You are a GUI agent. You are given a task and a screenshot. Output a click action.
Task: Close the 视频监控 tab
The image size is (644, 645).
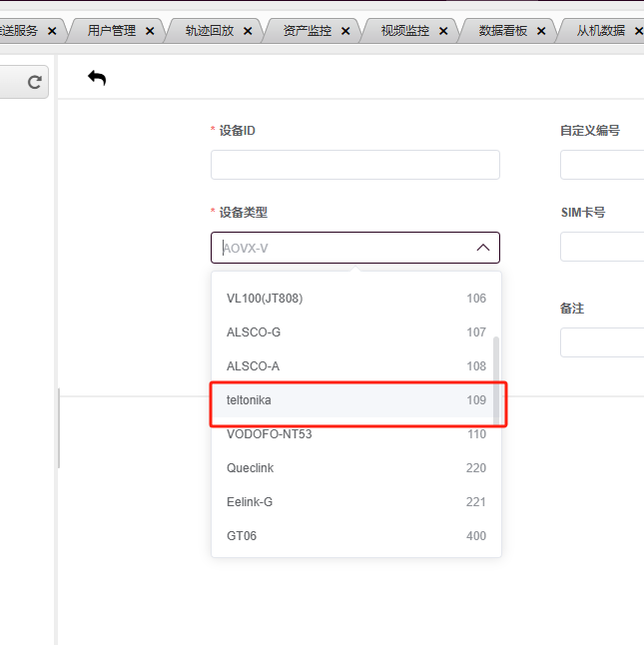click(443, 31)
